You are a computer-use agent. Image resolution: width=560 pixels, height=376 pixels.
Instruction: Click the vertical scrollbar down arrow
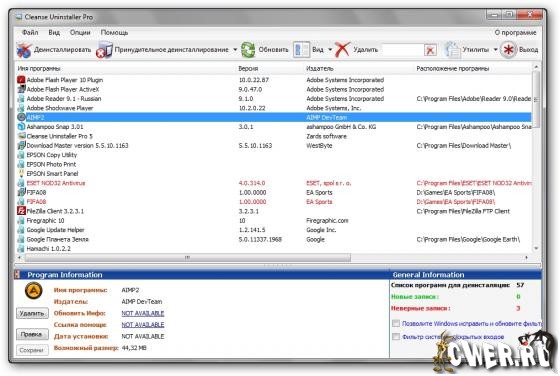[x=536, y=248]
